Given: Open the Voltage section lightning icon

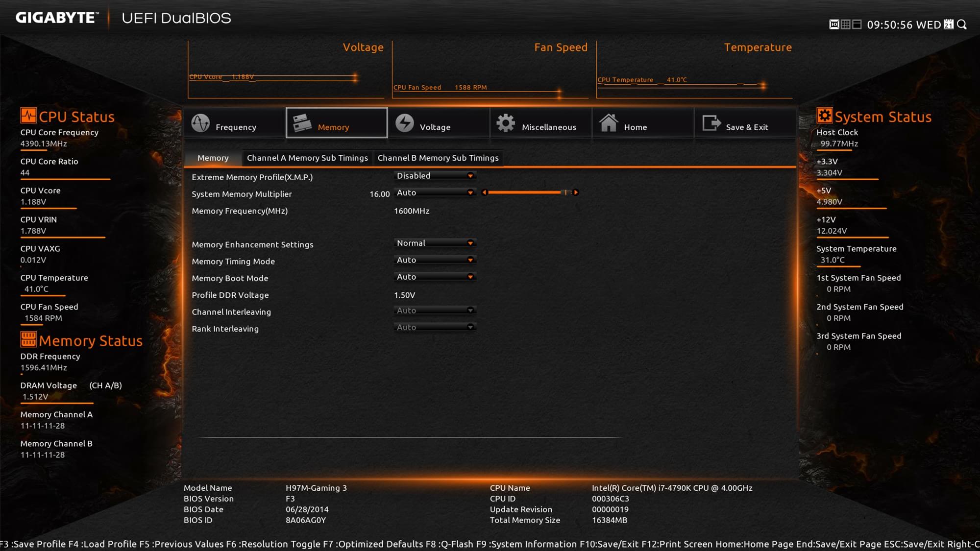Looking at the screenshot, I should coord(405,123).
